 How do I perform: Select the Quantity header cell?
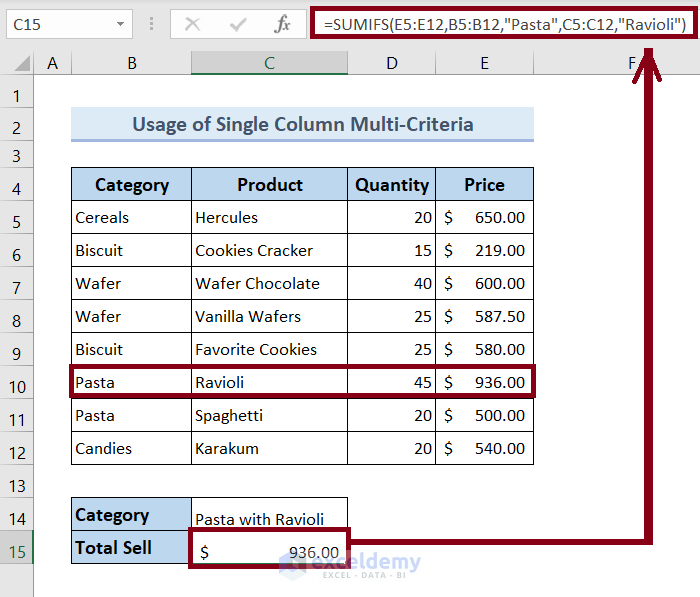point(391,185)
